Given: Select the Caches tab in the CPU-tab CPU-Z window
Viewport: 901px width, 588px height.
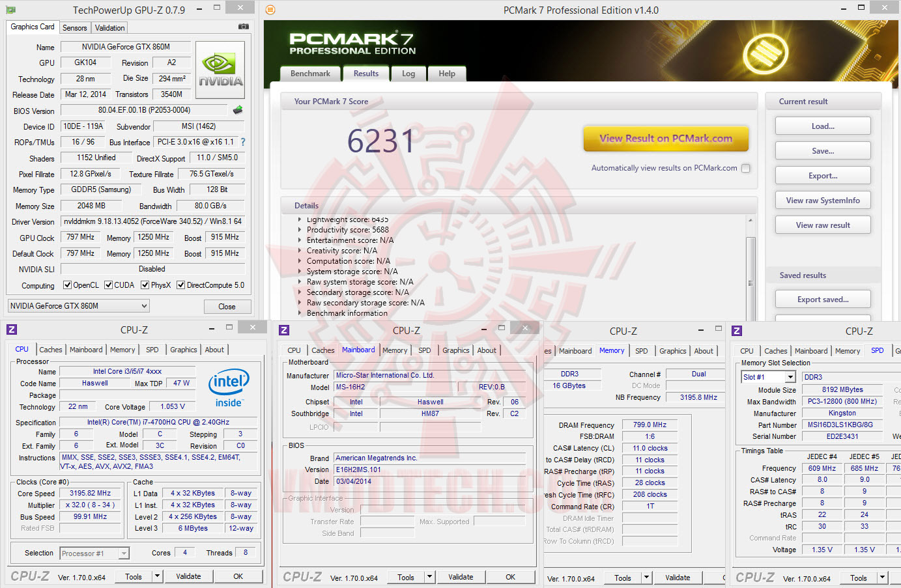Looking at the screenshot, I should [51, 350].
